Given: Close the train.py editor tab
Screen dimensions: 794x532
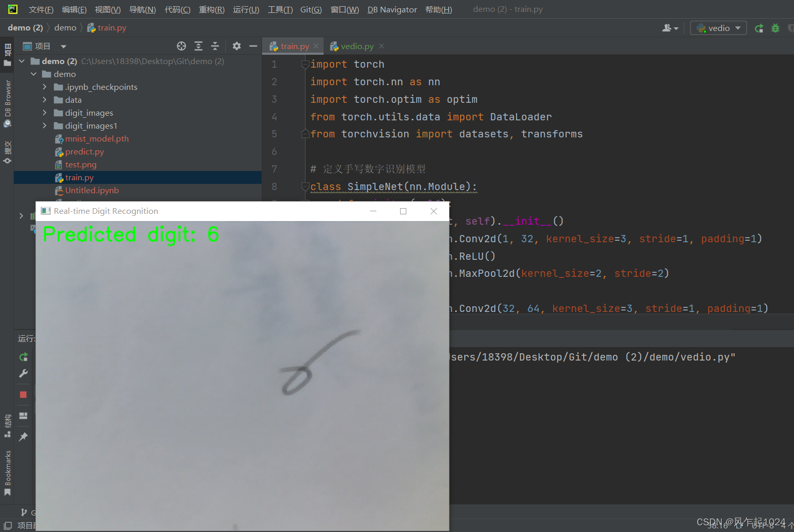Looking at the screenshot, I should pos(316,46).
